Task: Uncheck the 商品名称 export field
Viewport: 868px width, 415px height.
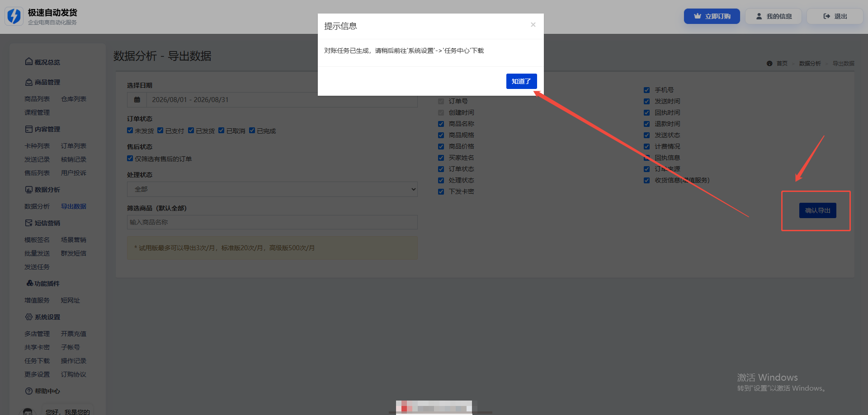Action: click(441, 124)
